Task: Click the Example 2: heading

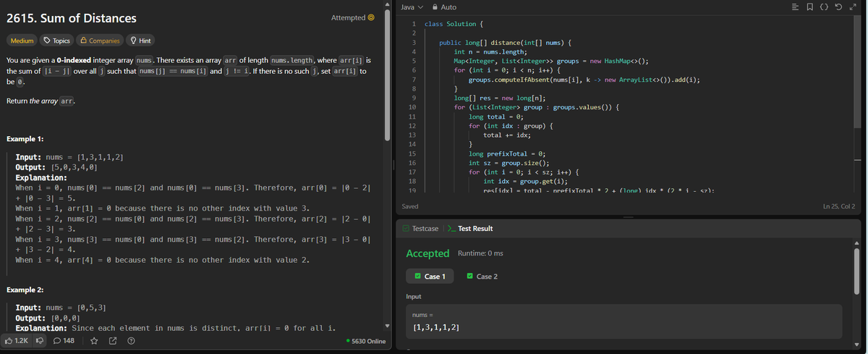Action: click(26, 290)
